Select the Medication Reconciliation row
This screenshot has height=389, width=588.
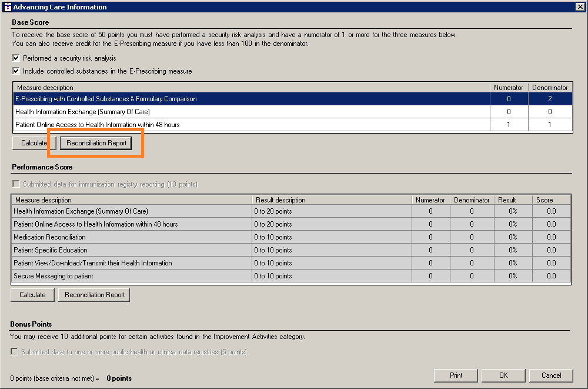coord(291,237)
